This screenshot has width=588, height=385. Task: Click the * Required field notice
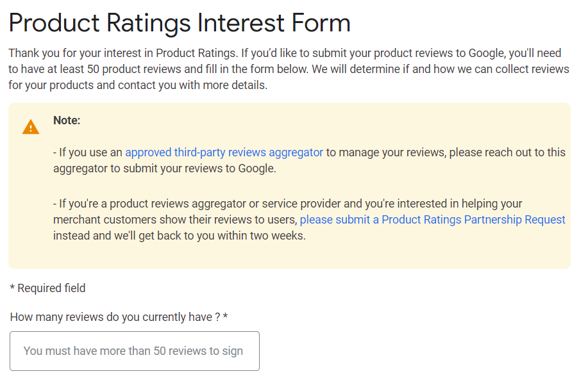[x=47, y=288]
